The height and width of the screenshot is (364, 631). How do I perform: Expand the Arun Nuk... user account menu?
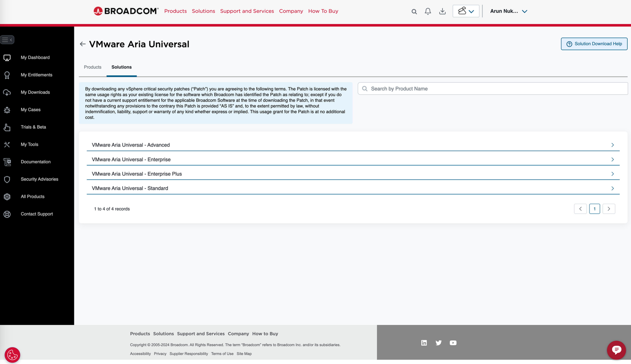click(508, 11)
